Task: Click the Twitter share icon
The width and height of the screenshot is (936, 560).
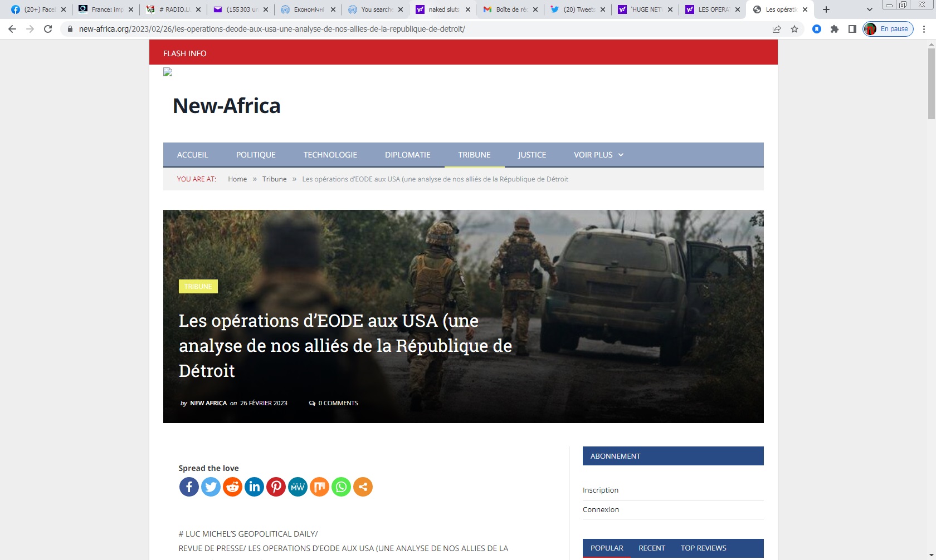Action: (211, 487)
